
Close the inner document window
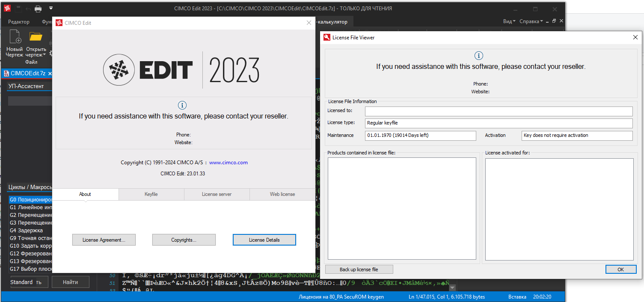[x=561, y=21]
